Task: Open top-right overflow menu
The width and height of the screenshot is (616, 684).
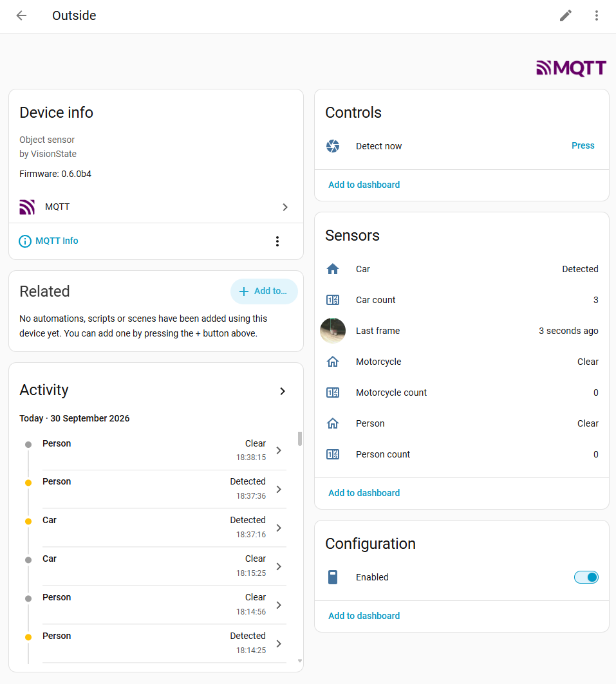Action: click(597, 15)
